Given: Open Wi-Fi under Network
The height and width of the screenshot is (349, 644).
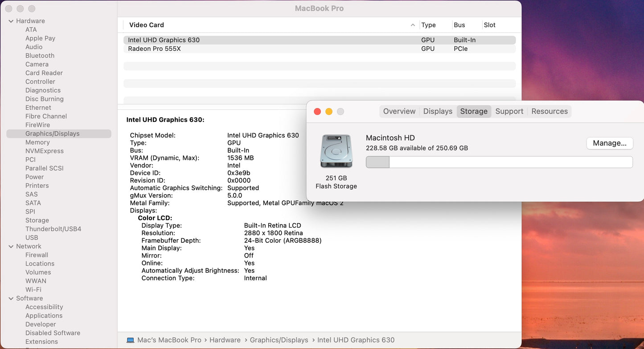Looking at the screenshot, I should [x=33, y=290].
